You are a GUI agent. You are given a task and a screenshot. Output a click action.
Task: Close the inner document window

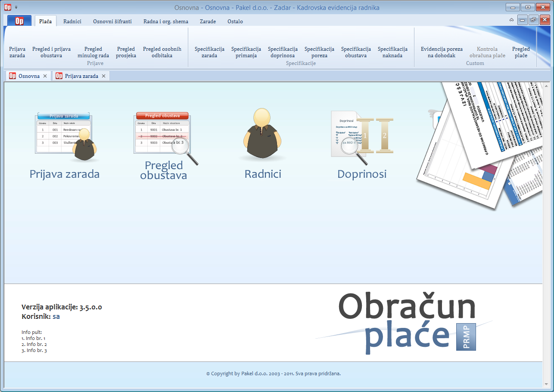(545, 20)
